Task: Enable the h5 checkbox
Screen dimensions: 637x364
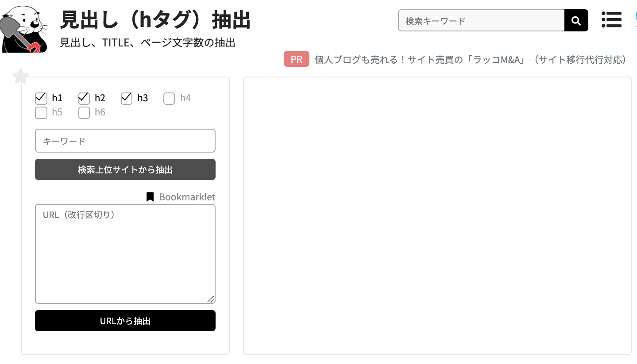Action: (x=41, y=113)
